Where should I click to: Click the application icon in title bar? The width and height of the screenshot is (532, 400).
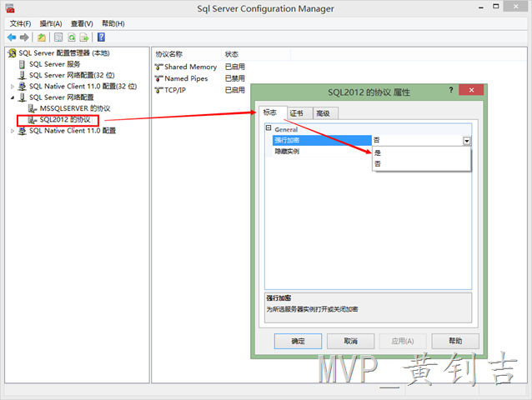point(10,8)
